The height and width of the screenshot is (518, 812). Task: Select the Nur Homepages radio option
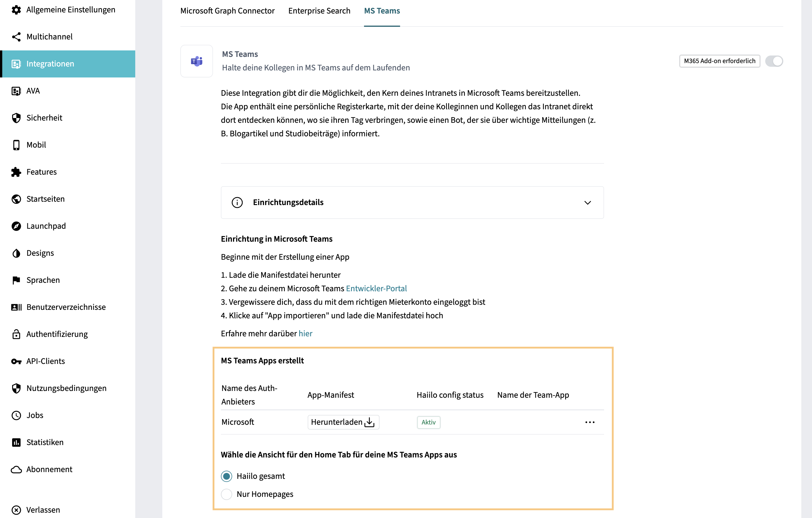pyautogui.click(x=226, y=494)
